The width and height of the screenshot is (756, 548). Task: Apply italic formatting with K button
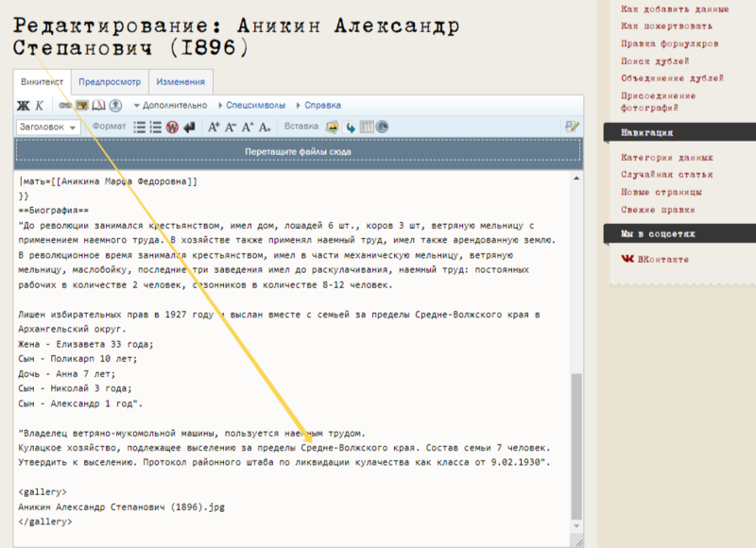coord(40,105)
